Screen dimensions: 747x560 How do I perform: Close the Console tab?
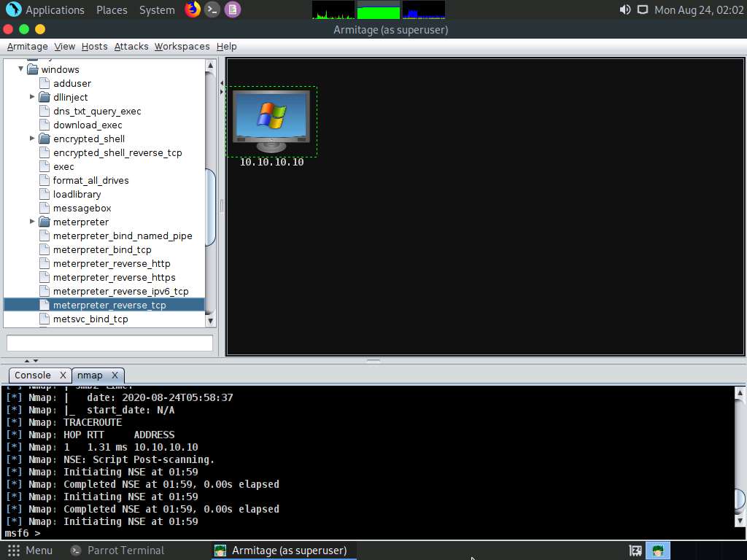click(63, 376)
